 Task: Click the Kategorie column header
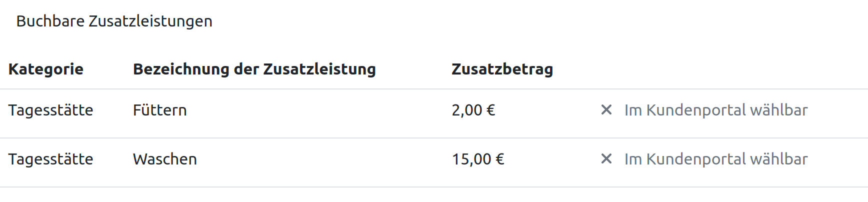pos(46,69)
